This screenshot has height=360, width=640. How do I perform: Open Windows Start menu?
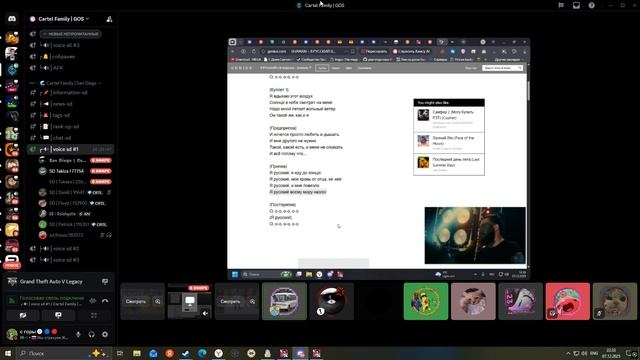pyautogui.click(x=7, y=353)
